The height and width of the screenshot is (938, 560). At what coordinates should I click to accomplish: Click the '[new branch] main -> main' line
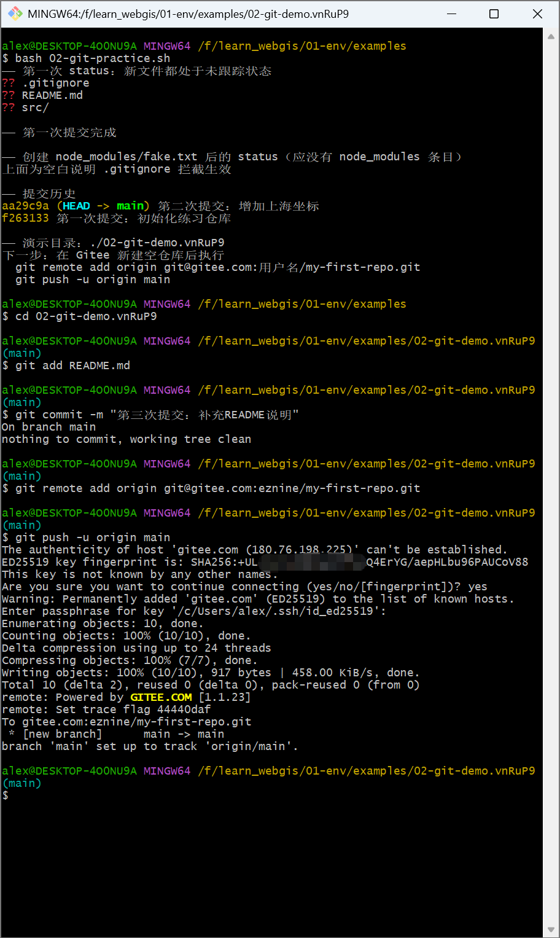(x=117, y=734)
